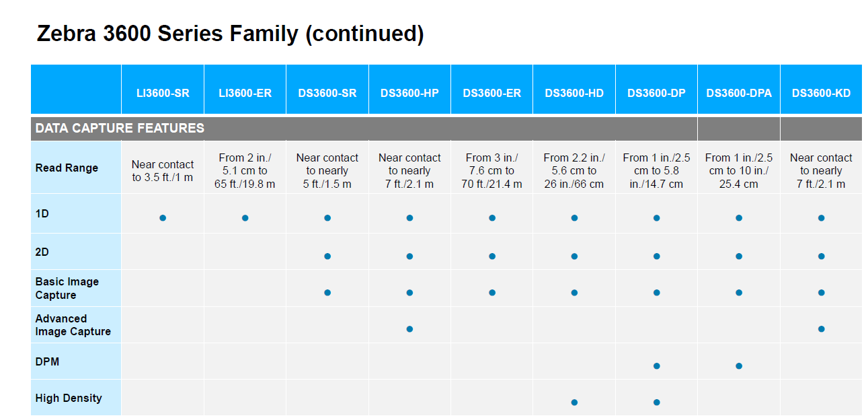
Task: Click the 1D dot under LI3600-ER
Action: 245,218
